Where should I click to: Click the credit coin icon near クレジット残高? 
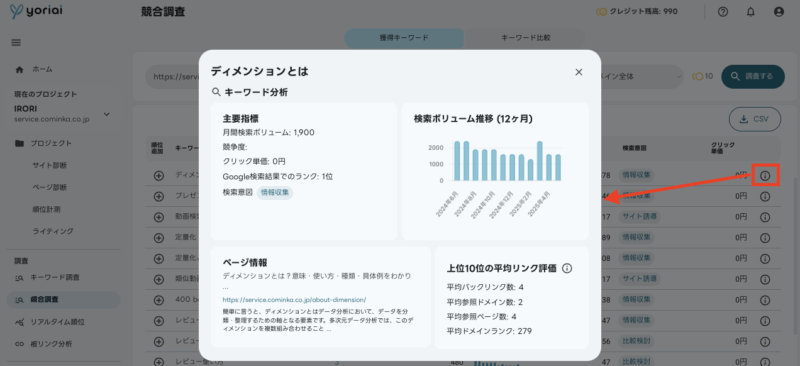click(x=602, y=11)
